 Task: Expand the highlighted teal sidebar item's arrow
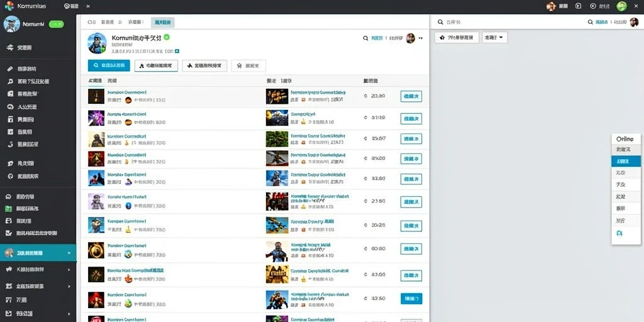point(69,253)
